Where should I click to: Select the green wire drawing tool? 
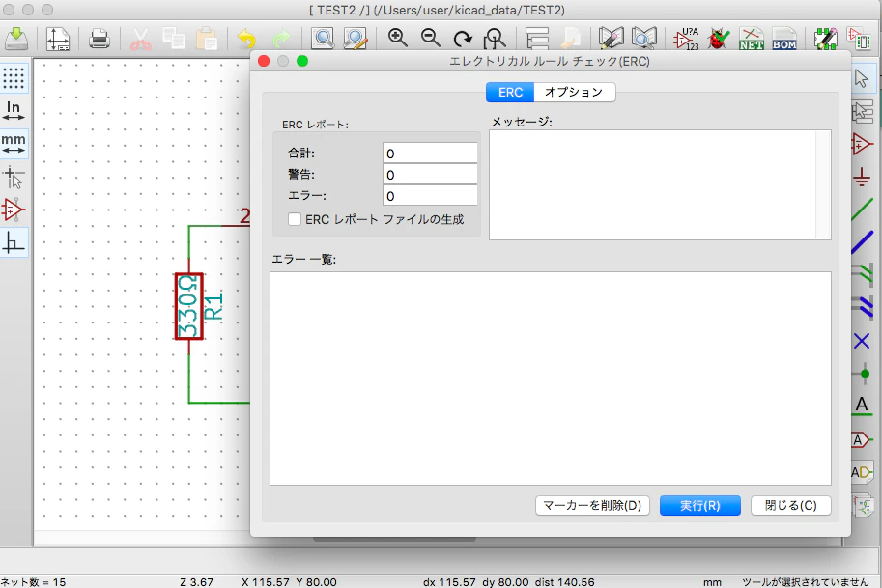pyautogui.click(x=863, y=210)
